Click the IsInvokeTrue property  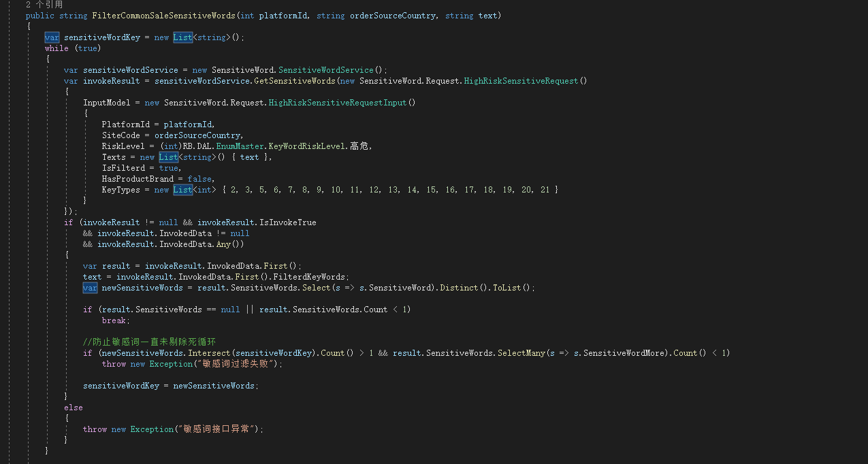tap(287, 222)
